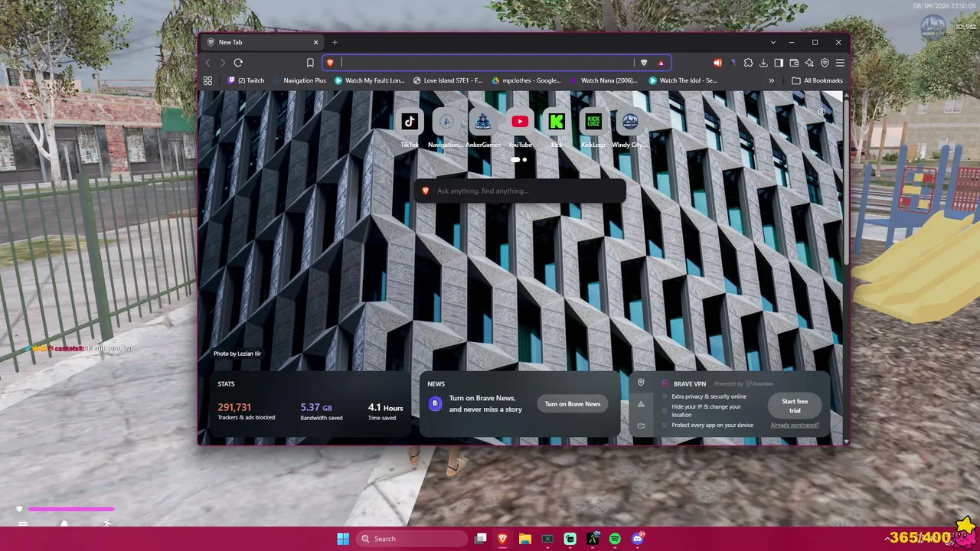Open the Kick top site shortcut
This screenshot has height=551, width=980.
pos(557,121)
